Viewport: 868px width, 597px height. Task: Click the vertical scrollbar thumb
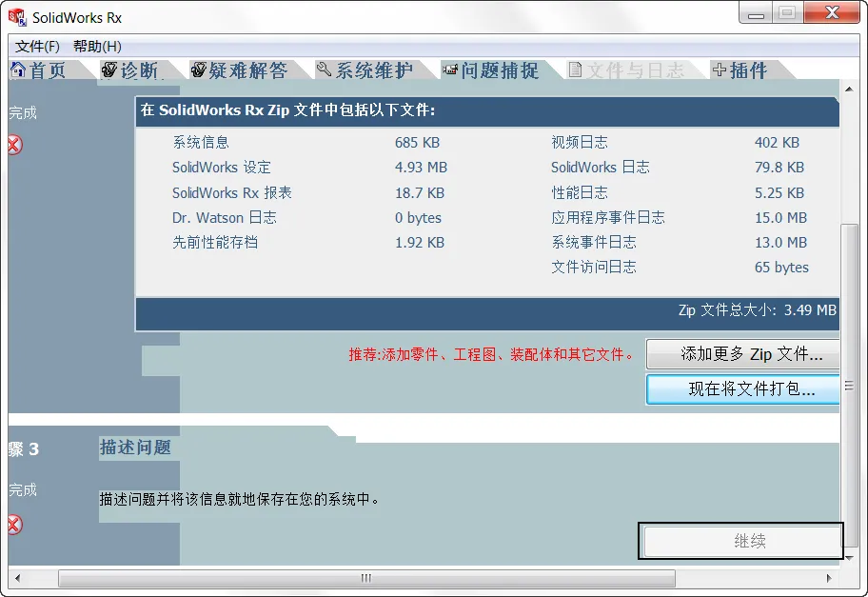[x=850, y=385]
